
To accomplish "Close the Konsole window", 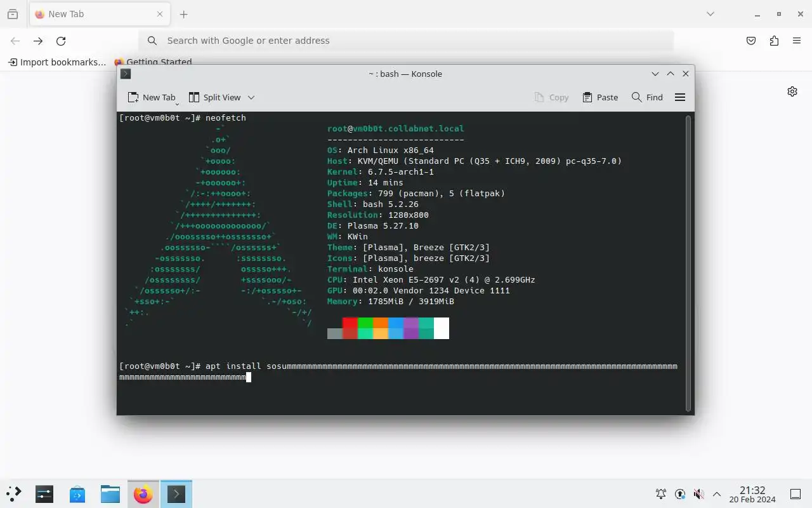I will coord(686,74).
